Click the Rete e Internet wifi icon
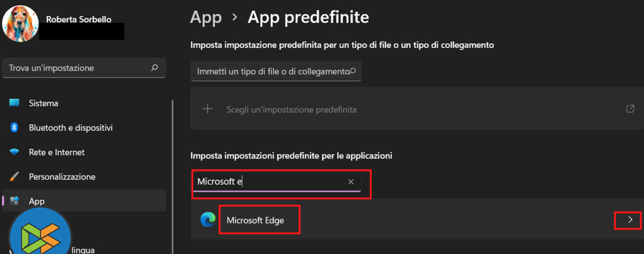The width and height of the screenshot is (644, 254). pyautogui.click(x=14, y=152)
